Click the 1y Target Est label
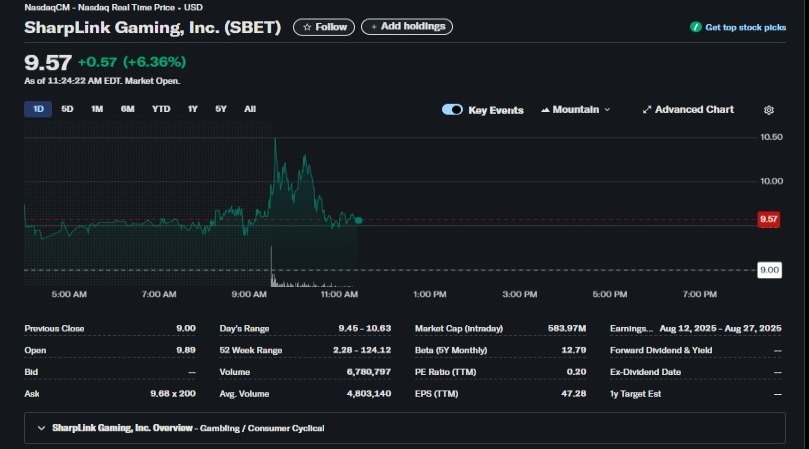Screen dimensions: 809x449 click(x=635, y=393)
